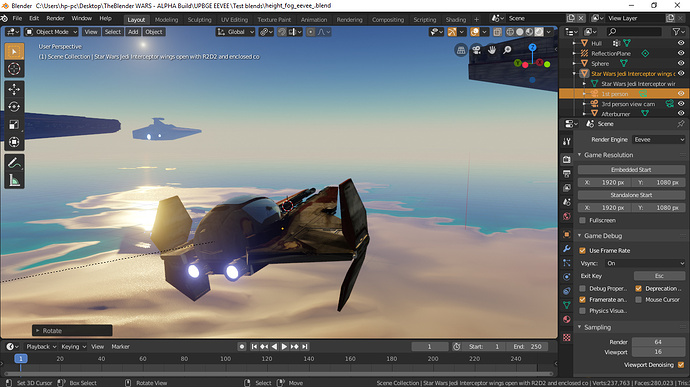Image resolution: width=690 pixels, height=387 pixels.
Task: Click the Viewport samples field
Action: tap(658, 352)
